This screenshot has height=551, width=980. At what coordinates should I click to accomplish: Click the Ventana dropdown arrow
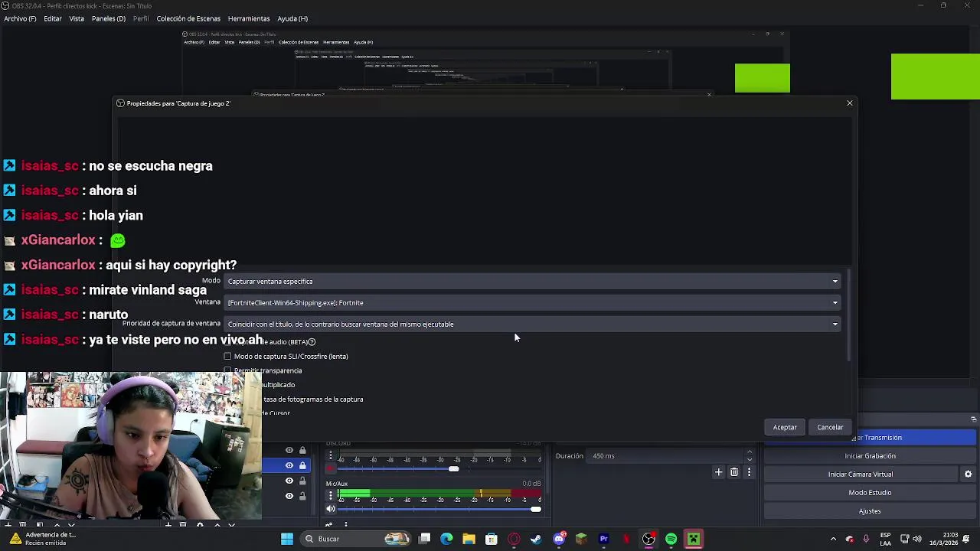coord(835,303)
